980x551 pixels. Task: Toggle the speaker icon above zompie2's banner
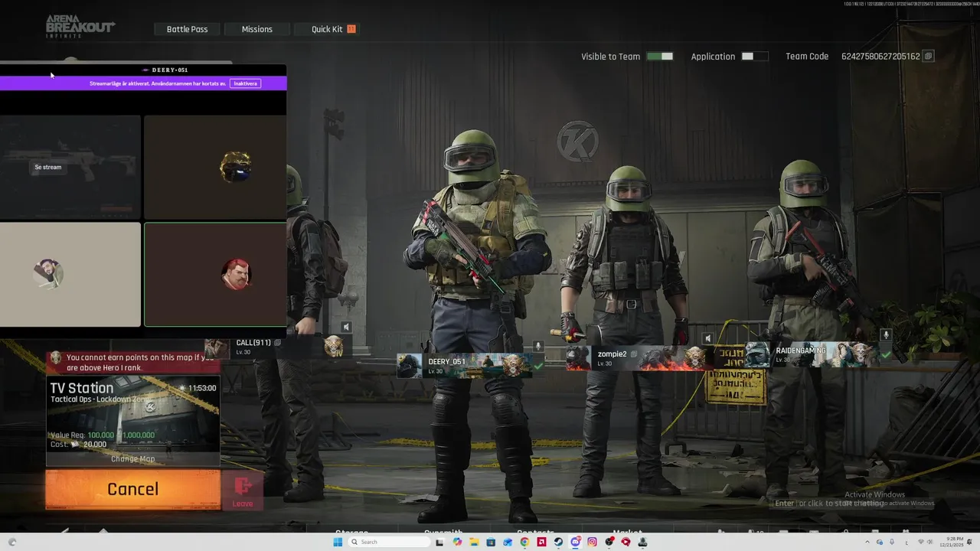point(707,338)
